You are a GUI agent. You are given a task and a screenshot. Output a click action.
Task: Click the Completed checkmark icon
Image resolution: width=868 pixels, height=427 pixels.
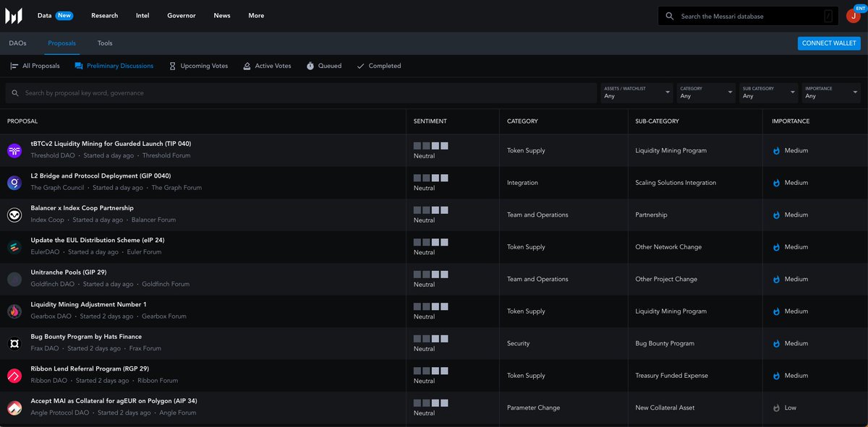(360, 66)
